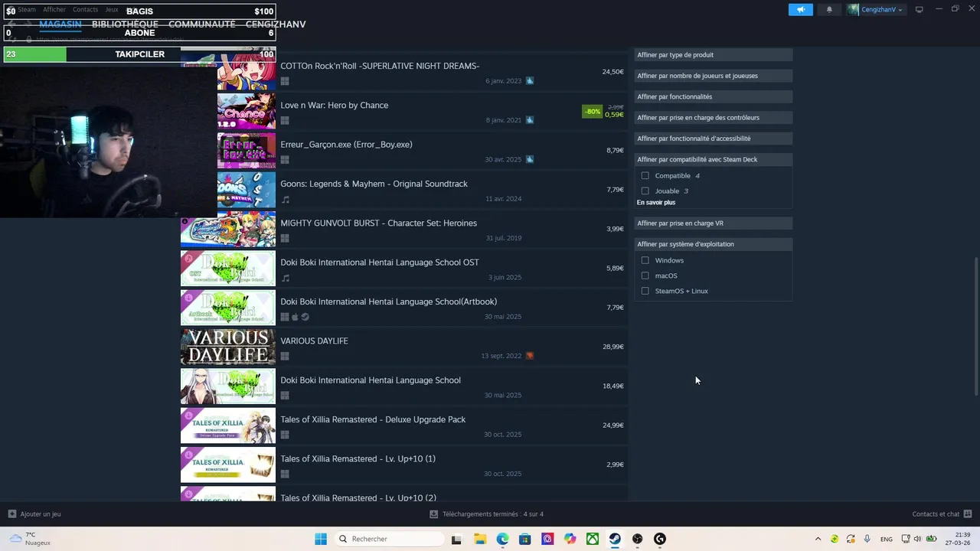The height and width of the screenshot is (551, 980).
Task: Open File Explorer from the taskbar
Action: coord(479,539)
